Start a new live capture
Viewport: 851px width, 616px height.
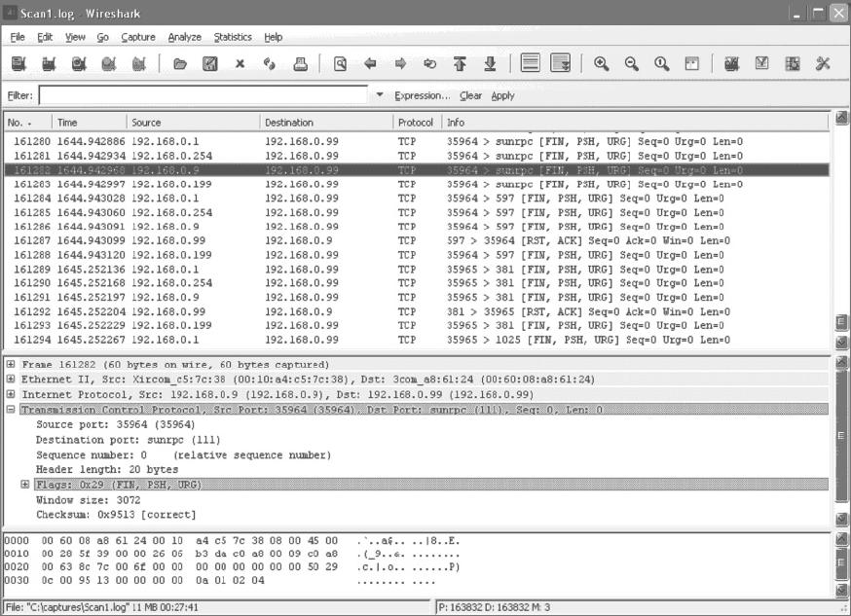click(79, 64)
